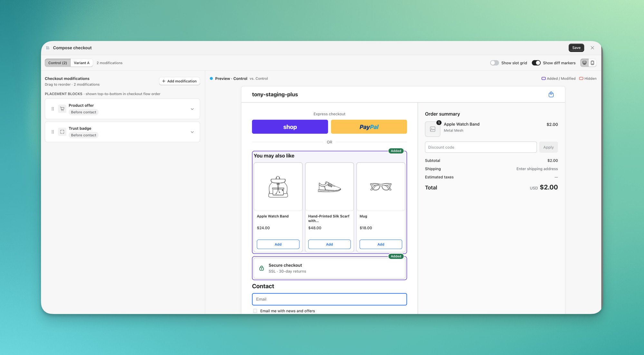Image resolution: width=644 pixels, height=355 pixels.
Task: Click 'SSL · 30-day returns' text
Action: 287,271
